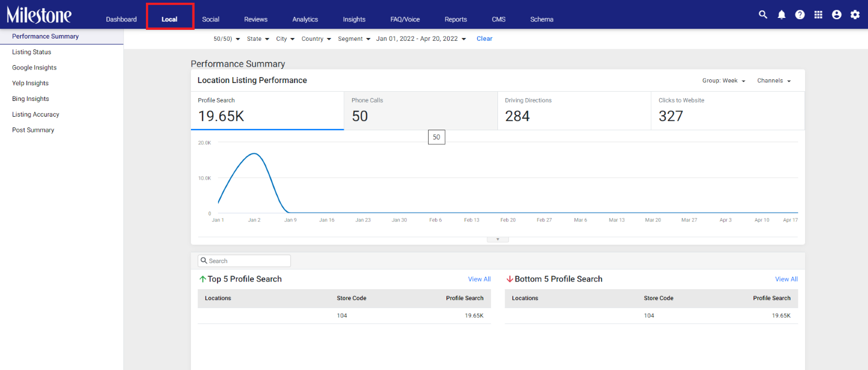View All for Top 5 Profile Search
Screen dimensions: 868x370
pyautogui.click(x=480, y=279)
